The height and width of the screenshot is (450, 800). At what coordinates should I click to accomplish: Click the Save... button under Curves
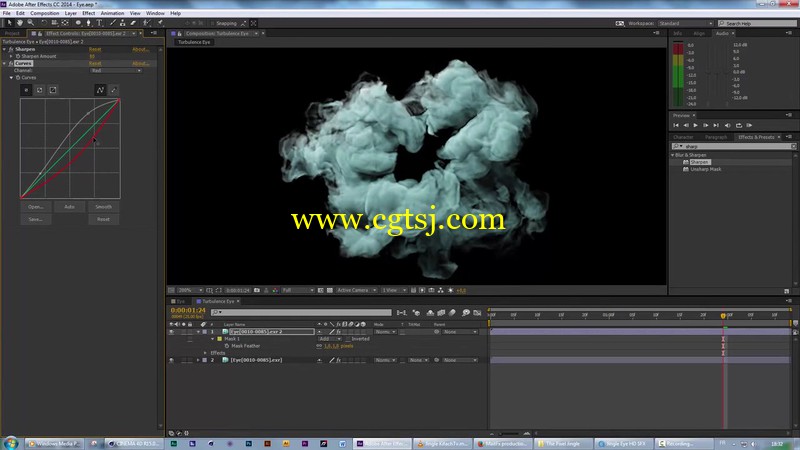[x=35, y=219]
